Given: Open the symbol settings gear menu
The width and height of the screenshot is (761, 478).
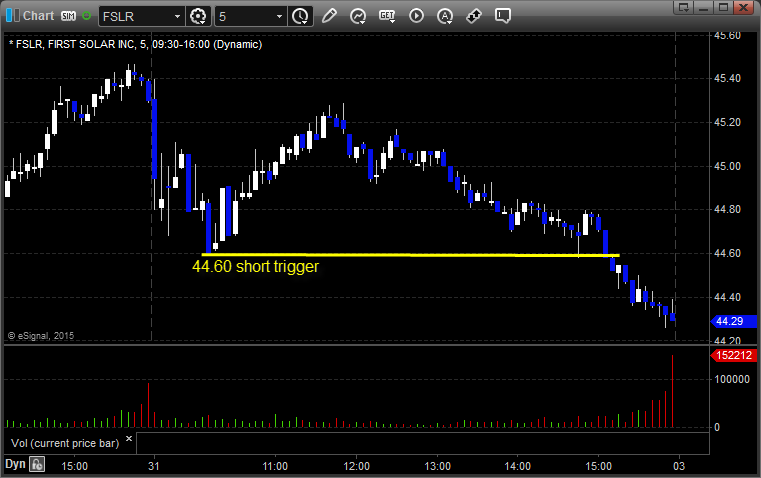Looking at the screenshot, I should [198, 16].
